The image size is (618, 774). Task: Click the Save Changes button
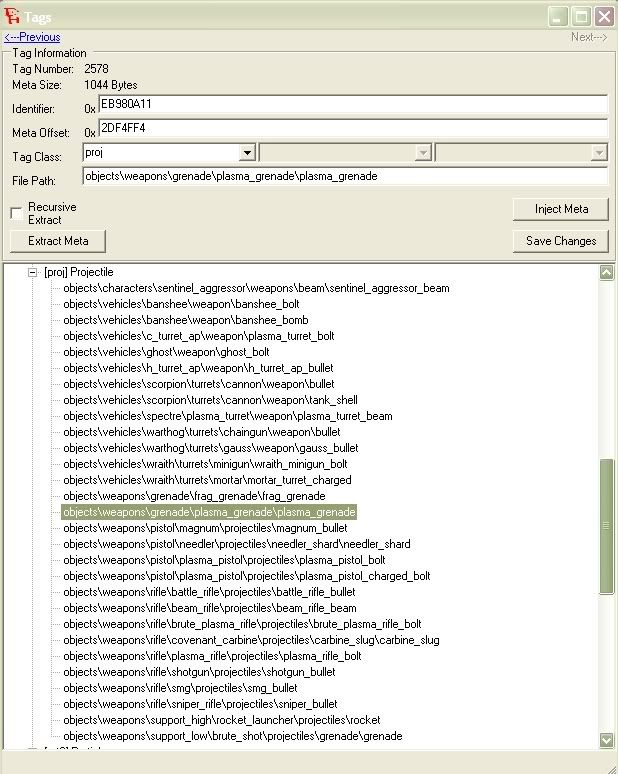561,241
